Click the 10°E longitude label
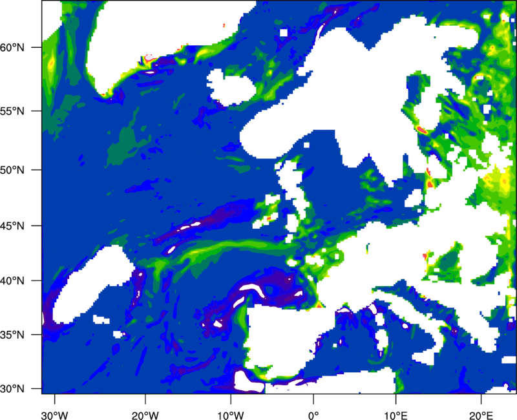This screenshot has height=420, width=517. pos(396,415)
